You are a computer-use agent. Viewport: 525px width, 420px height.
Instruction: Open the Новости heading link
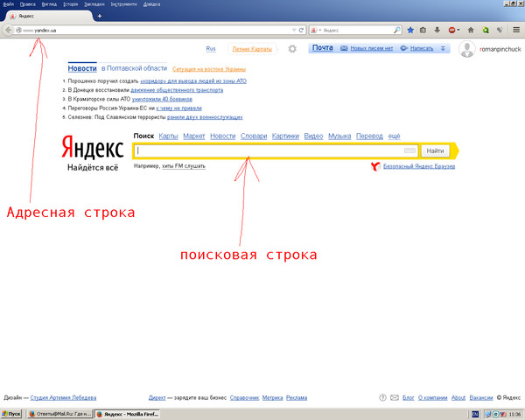point(82,68)
